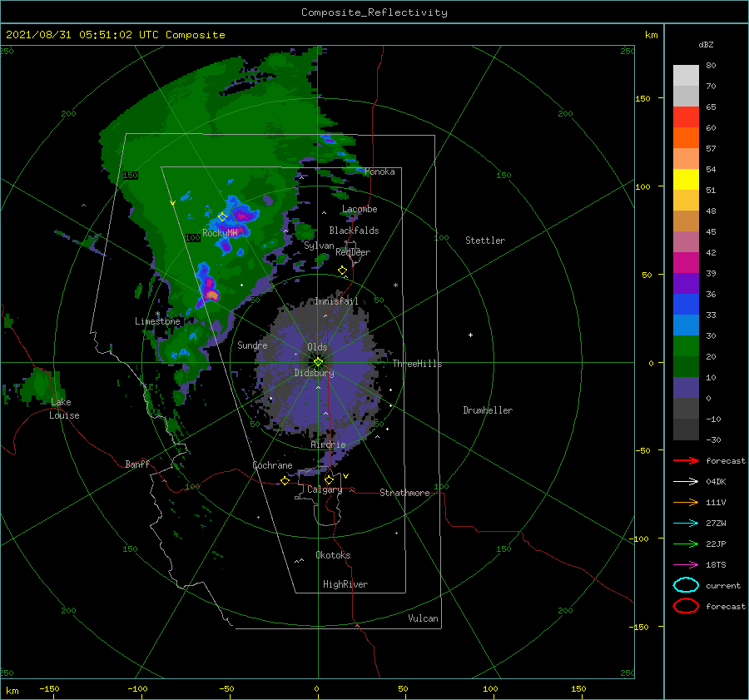The width and height of the screenshot is (749, 700).
Task: Click the white plus marker near Drumheller
Action: pos(470,335)
